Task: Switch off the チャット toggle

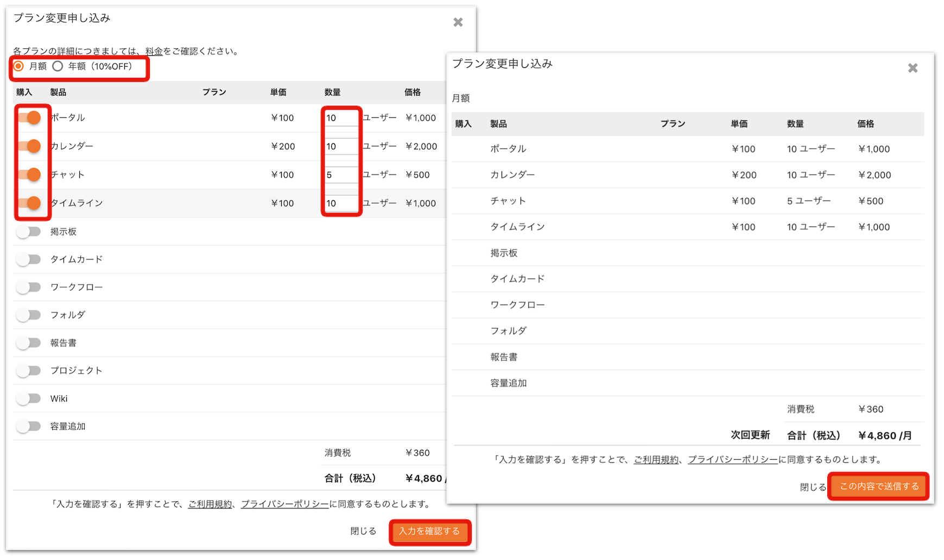Action: coord(29,174)
